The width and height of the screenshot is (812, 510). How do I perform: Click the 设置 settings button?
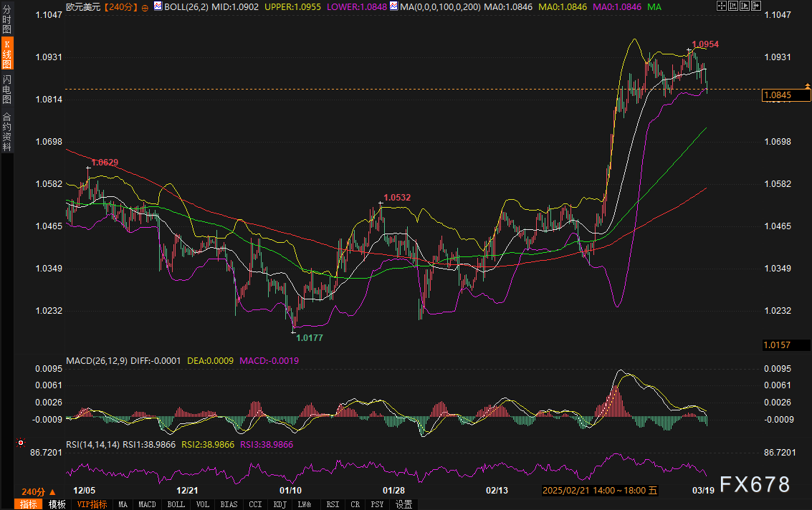[x=403, y=504]
